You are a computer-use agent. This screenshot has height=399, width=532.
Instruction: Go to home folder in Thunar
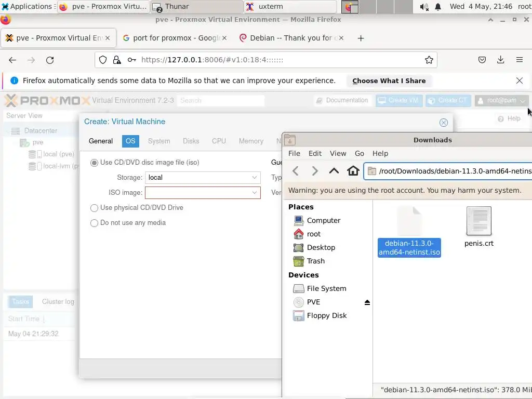tap(353, 170)
